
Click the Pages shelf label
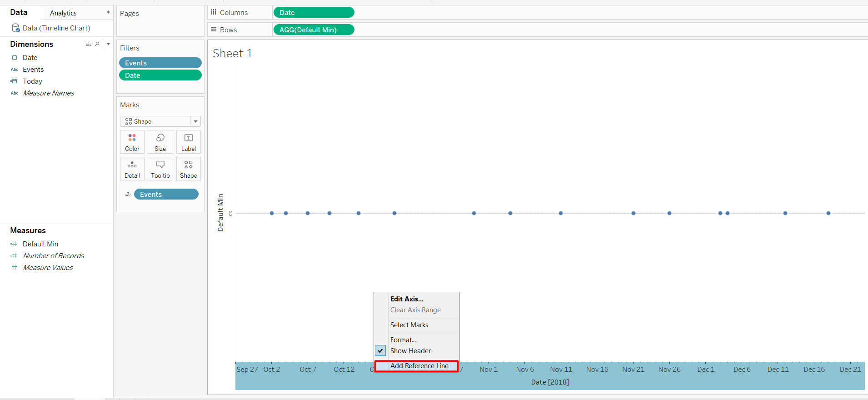click(130, 14)
